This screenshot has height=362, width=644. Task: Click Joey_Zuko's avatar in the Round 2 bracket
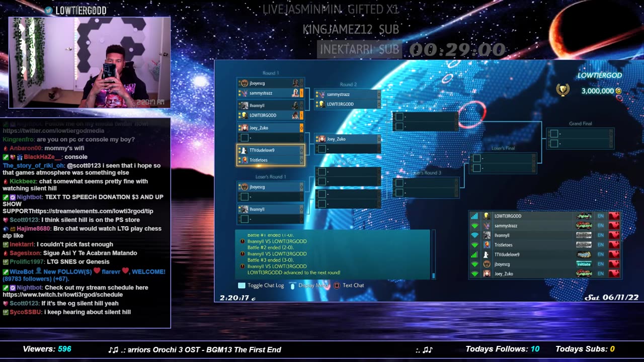(x=321, y=139)
